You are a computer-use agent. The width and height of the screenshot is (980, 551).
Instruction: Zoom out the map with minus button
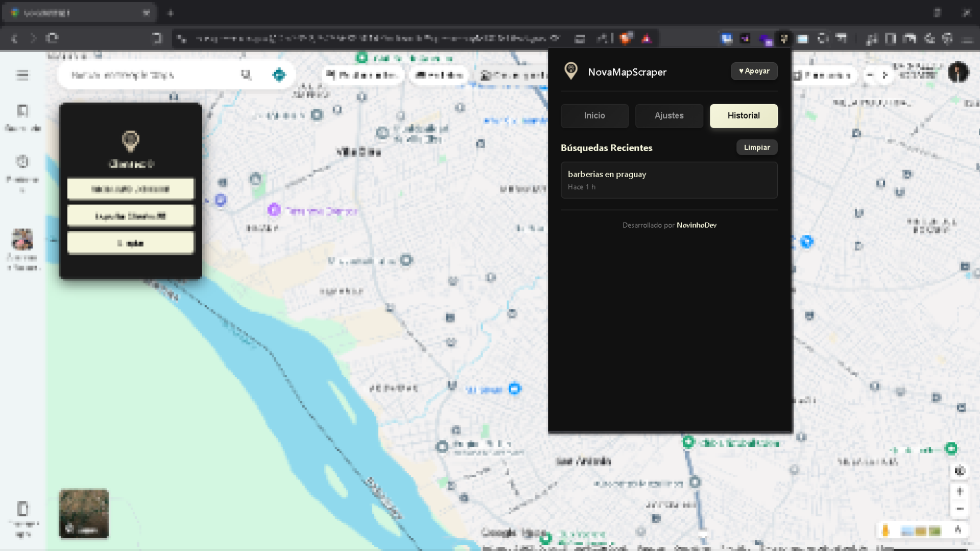tap(960, 509)
